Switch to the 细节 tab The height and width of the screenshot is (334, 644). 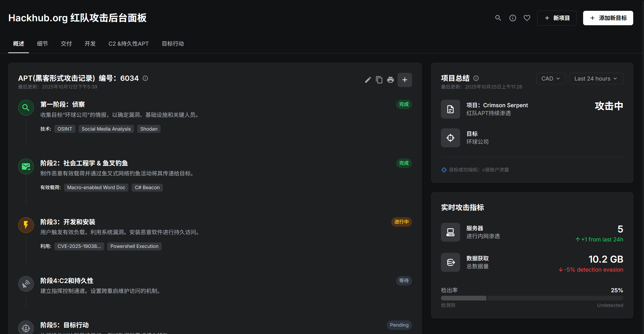coord(42,43)
